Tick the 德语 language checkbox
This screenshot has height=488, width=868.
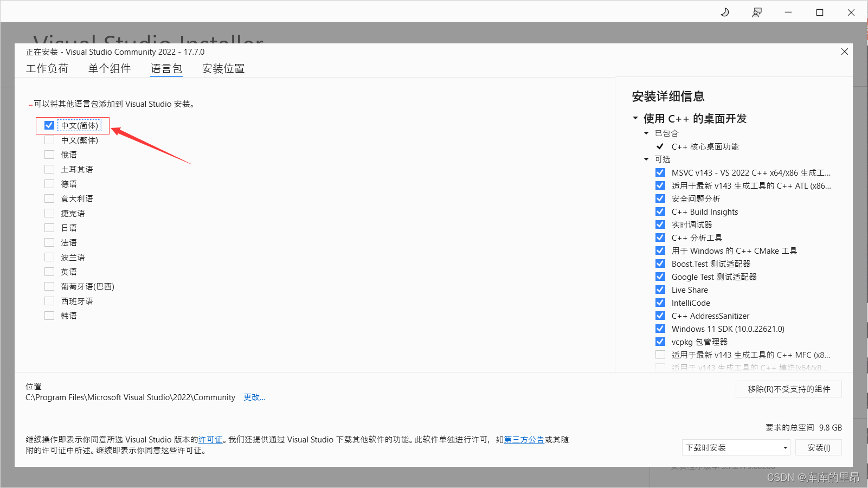tap(49, 184)
